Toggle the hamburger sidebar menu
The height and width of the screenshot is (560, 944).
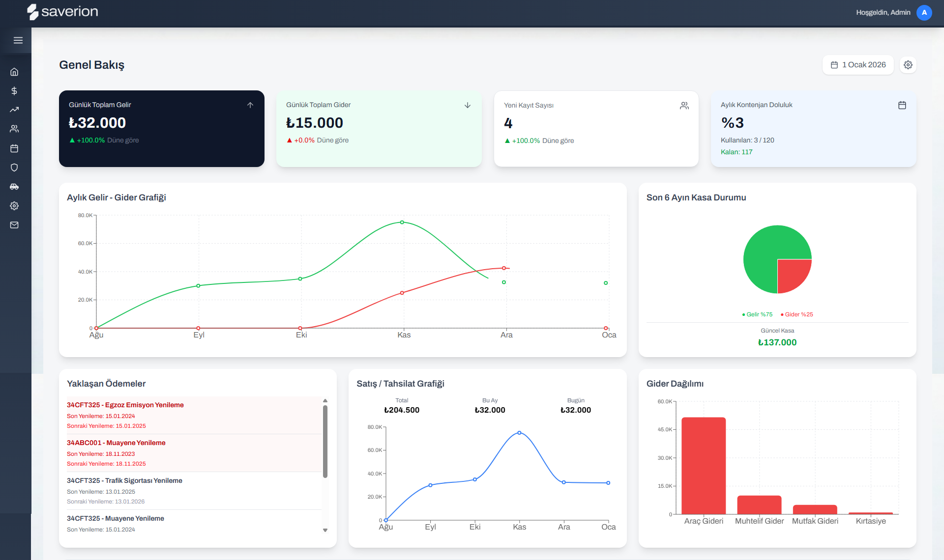click(x=18, y=40)
